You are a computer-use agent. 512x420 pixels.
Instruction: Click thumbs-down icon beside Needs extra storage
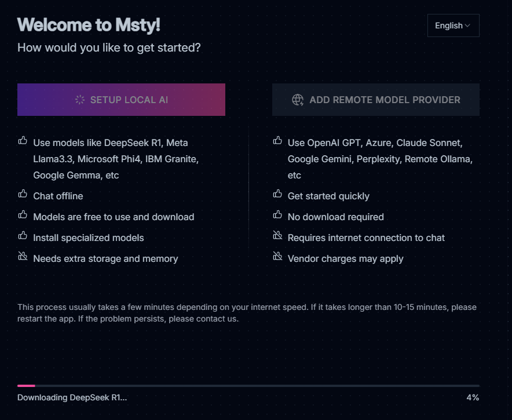[x=23, y=257]
